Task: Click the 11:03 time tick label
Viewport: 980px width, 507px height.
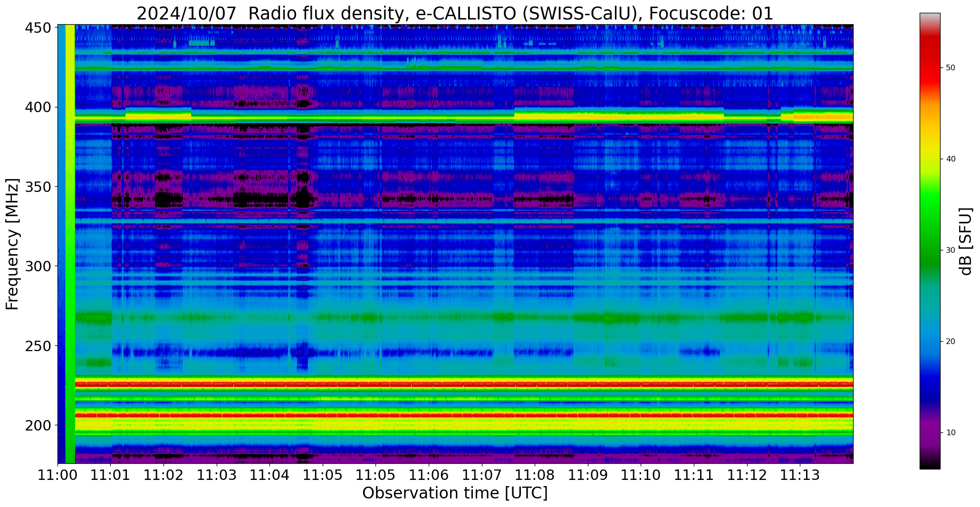Action: [217, 475]
